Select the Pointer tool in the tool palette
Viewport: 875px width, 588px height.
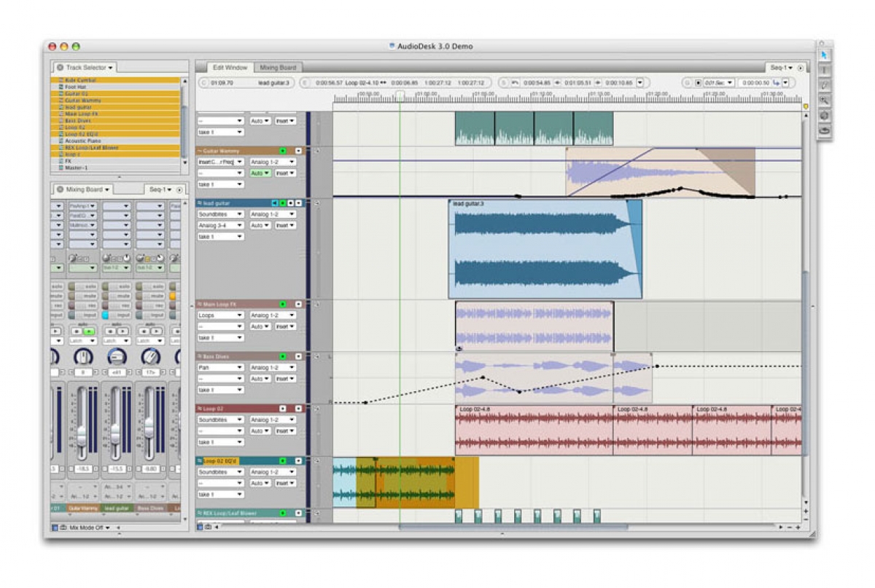pyautogui.click(x=824, y=55)
